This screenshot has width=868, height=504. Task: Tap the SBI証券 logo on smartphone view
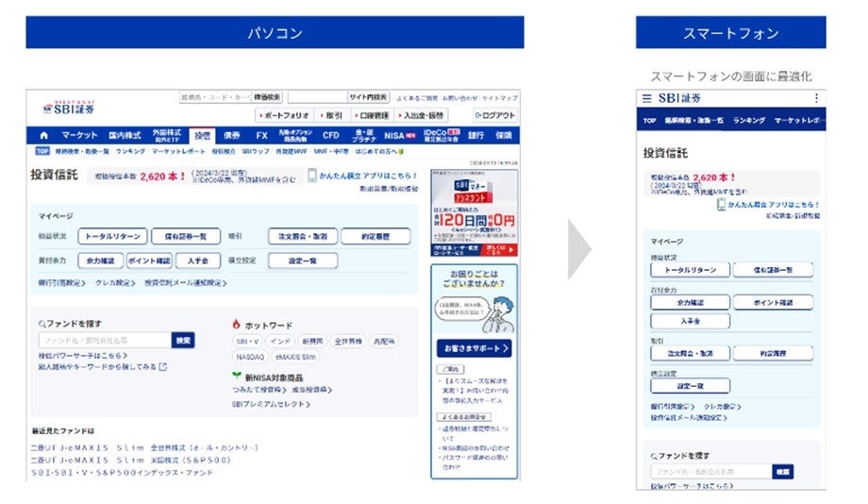679,98
